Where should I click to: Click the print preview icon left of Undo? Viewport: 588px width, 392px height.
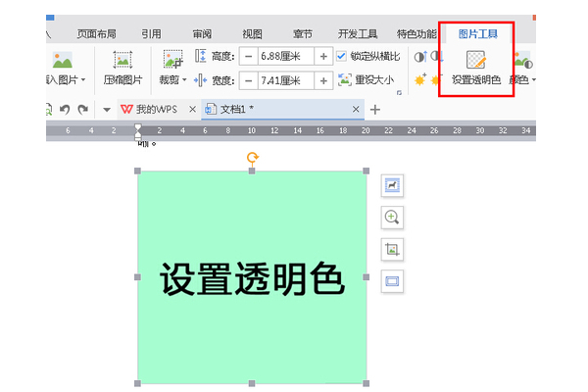coord(49,110)
